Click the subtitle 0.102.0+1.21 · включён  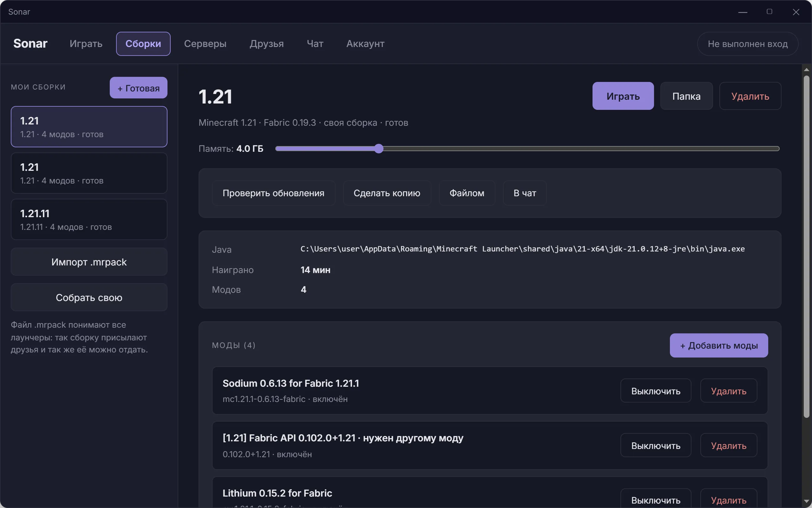(x=267, y=454)
